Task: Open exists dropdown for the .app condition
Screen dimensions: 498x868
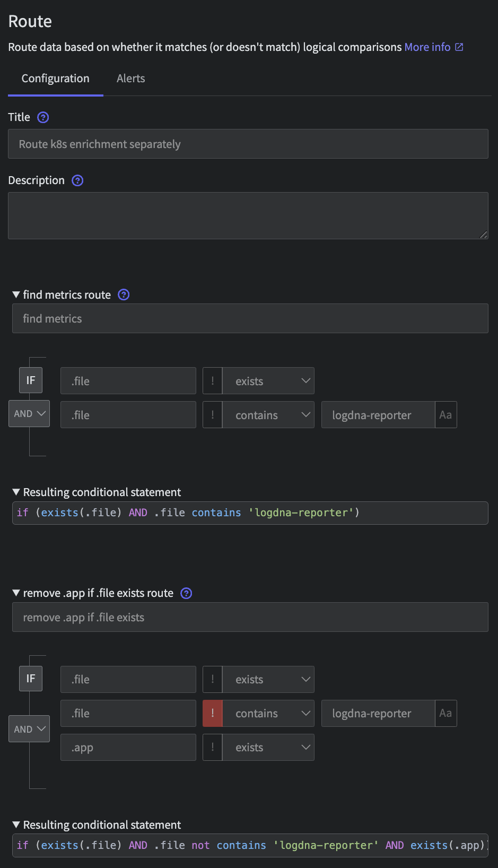Action: click(x=268, y=747)
